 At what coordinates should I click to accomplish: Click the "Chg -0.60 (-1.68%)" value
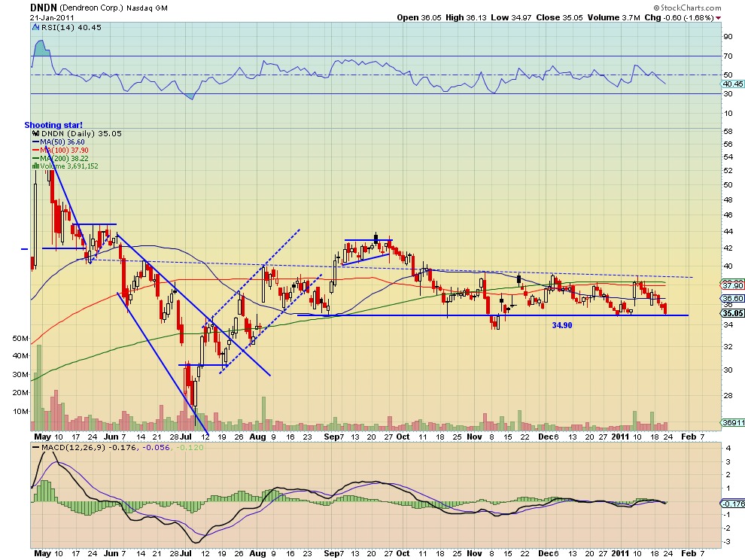coord(680,17)
